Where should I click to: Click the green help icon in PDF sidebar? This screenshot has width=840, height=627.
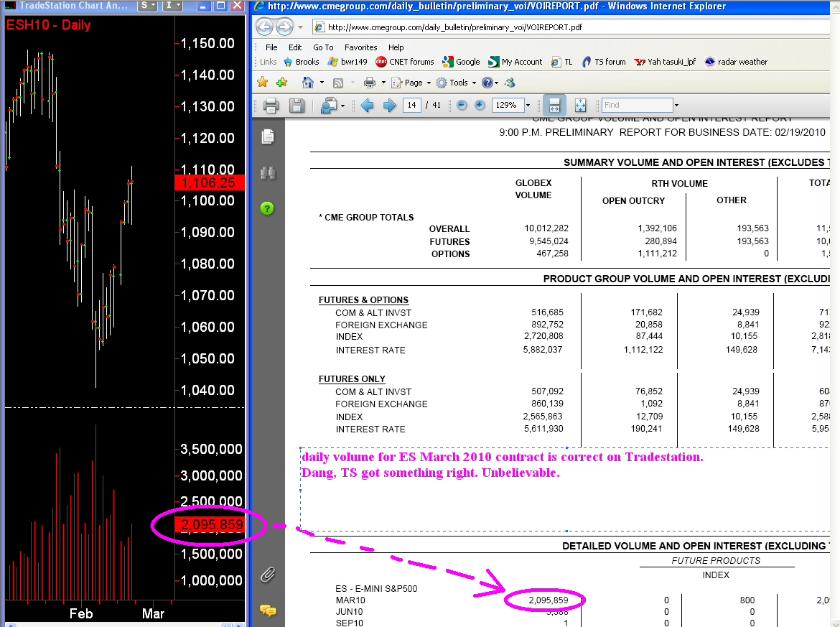267,208
